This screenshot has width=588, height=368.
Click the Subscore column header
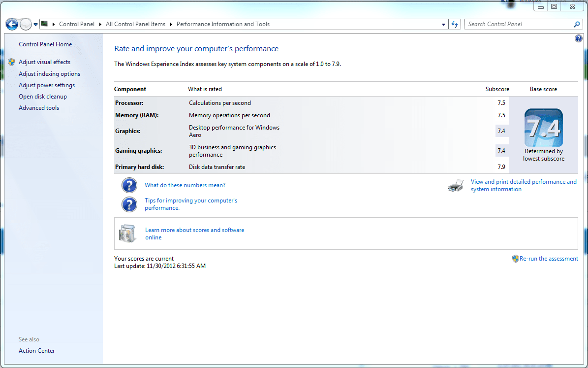point(497,89)
